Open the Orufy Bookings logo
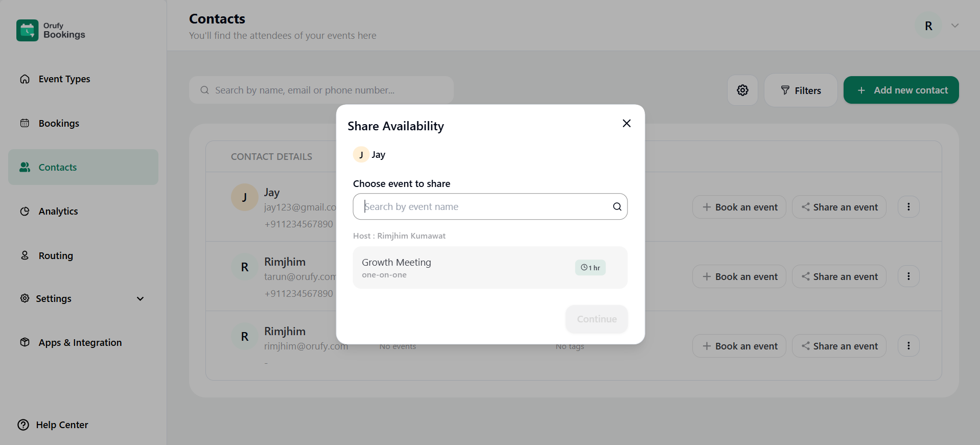This screenshot has height=445, width=980. pyautogui.click(x=51, y=31)
